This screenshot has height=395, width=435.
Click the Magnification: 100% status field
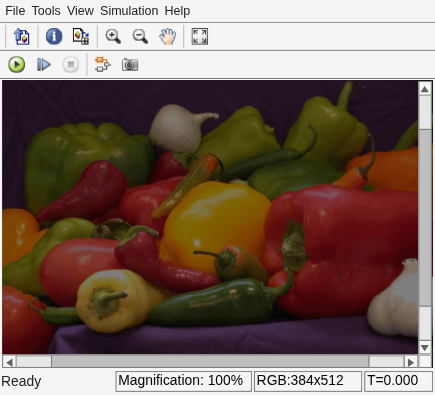183,381
